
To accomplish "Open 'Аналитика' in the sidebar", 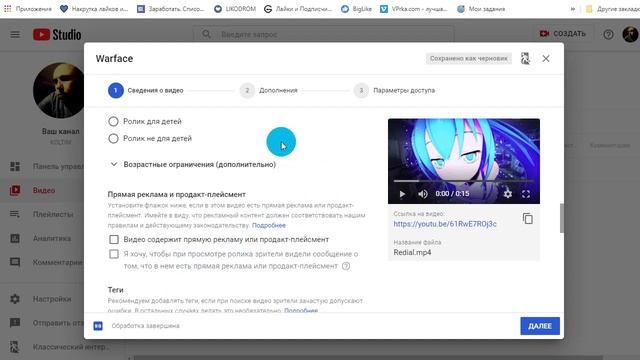I will tap(42, 238).
